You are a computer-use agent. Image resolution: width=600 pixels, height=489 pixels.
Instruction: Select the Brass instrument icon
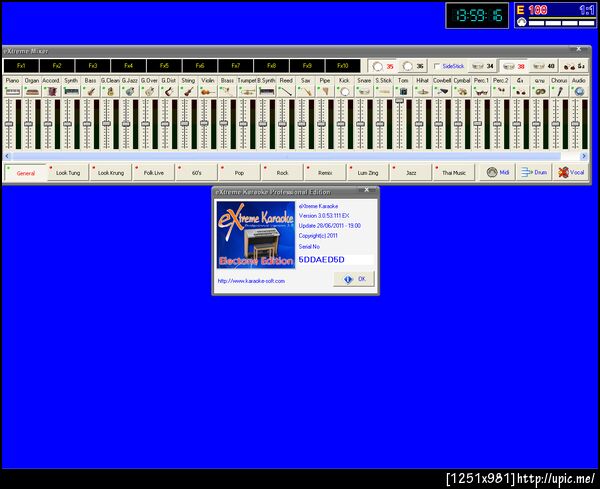(x=227, y=91)
